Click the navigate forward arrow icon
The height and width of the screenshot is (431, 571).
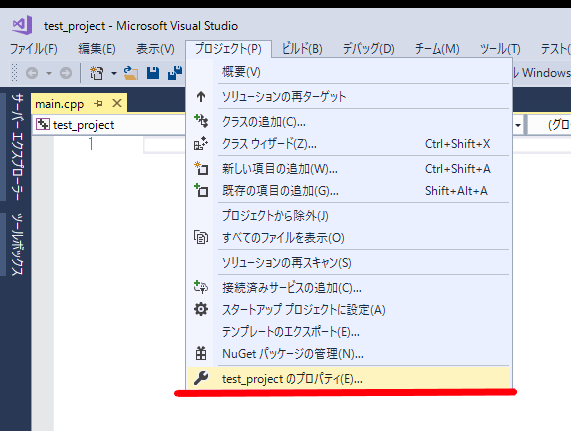[66, 73]
